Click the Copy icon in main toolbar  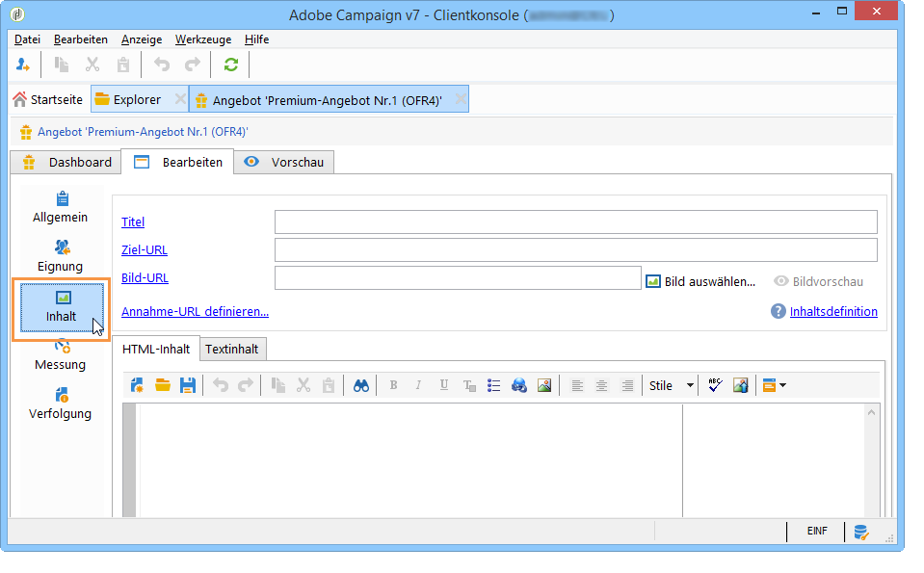pos(62,65)
